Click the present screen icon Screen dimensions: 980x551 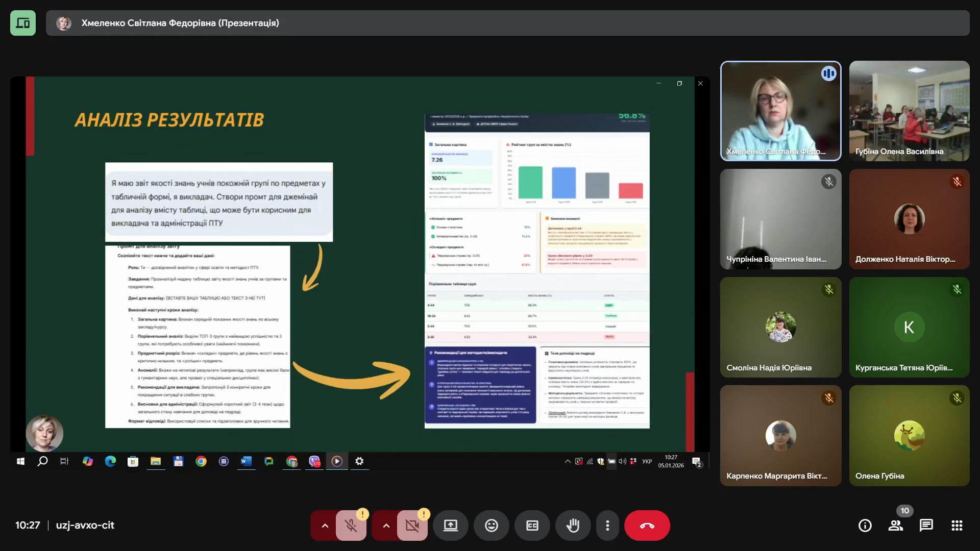(450, 525)
